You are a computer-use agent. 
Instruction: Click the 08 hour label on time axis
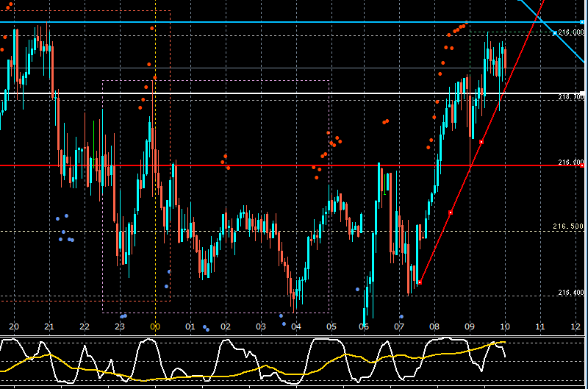click(434, 326)
